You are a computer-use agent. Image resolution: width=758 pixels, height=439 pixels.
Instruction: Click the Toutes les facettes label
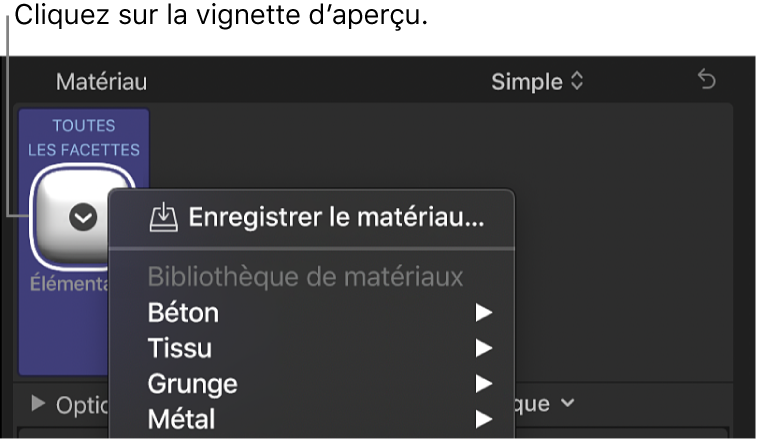[x=84, y=138]
